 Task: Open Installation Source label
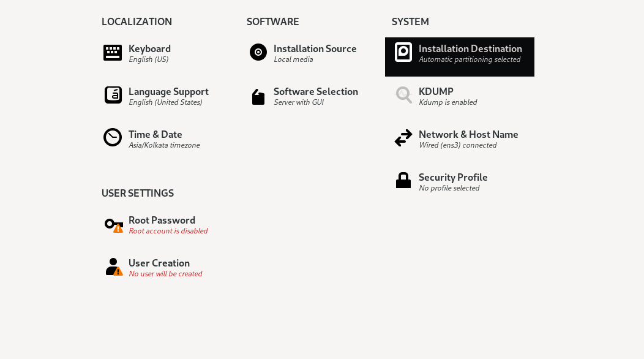[315, 48]
